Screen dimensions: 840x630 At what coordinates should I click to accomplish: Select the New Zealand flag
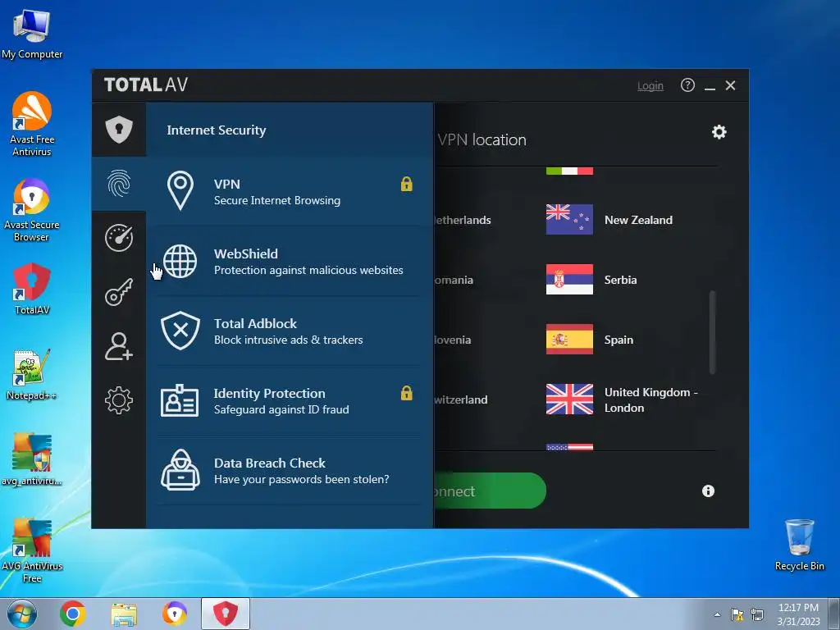click(x=569, y=219)
